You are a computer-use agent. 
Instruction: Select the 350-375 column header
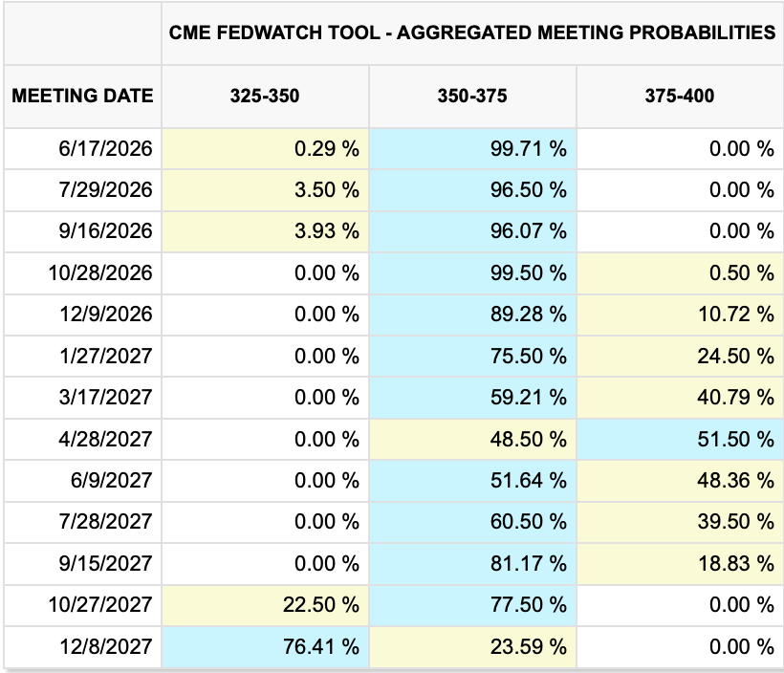[472, 96]
